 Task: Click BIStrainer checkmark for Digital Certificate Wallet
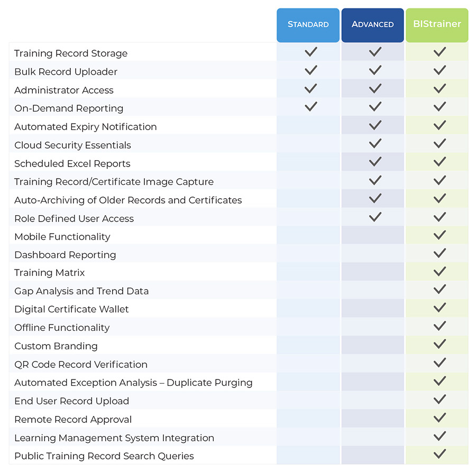pos(440,308)
